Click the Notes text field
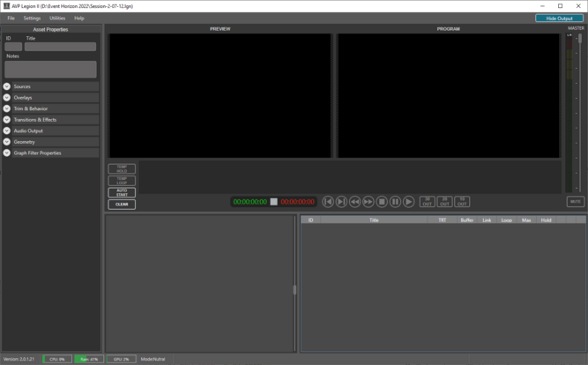 50,69
